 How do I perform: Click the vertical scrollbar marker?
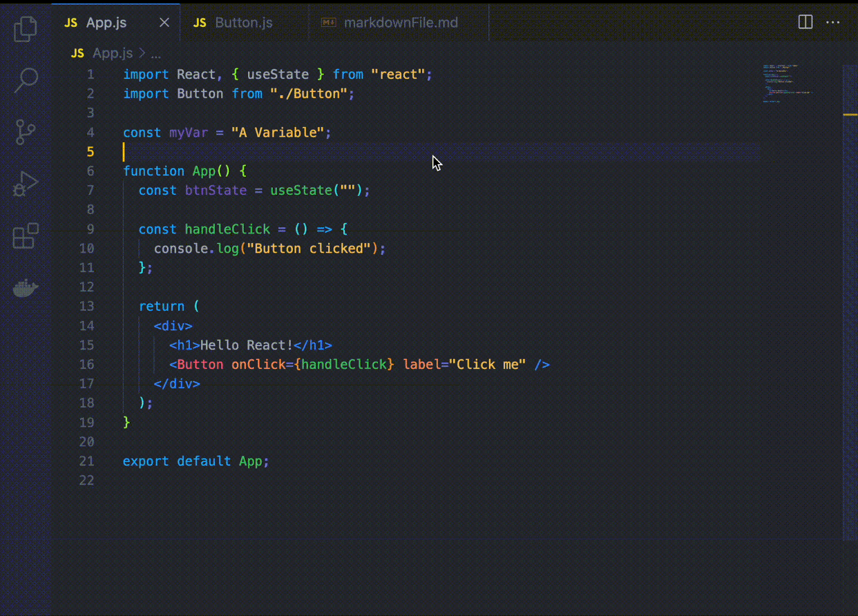pos(850,115)
